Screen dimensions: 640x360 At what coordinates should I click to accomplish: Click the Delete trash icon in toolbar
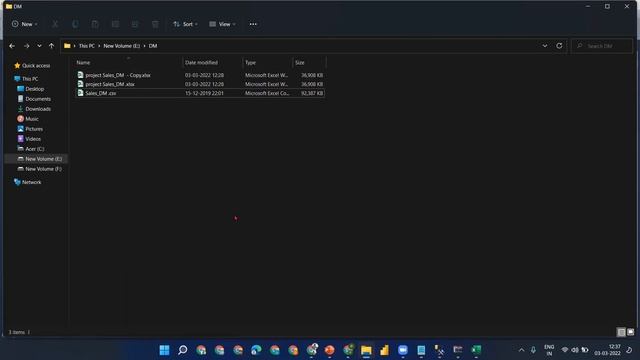click(155, 24)
